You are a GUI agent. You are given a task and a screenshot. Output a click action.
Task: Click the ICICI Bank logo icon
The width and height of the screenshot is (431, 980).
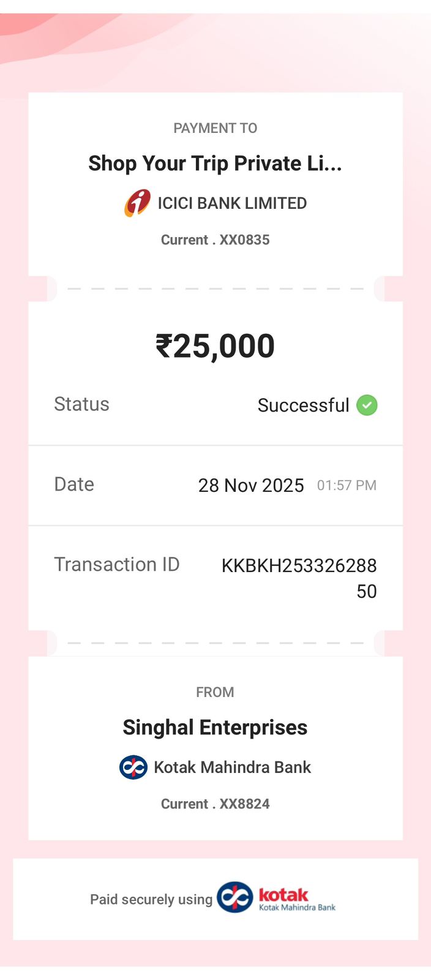137,203
